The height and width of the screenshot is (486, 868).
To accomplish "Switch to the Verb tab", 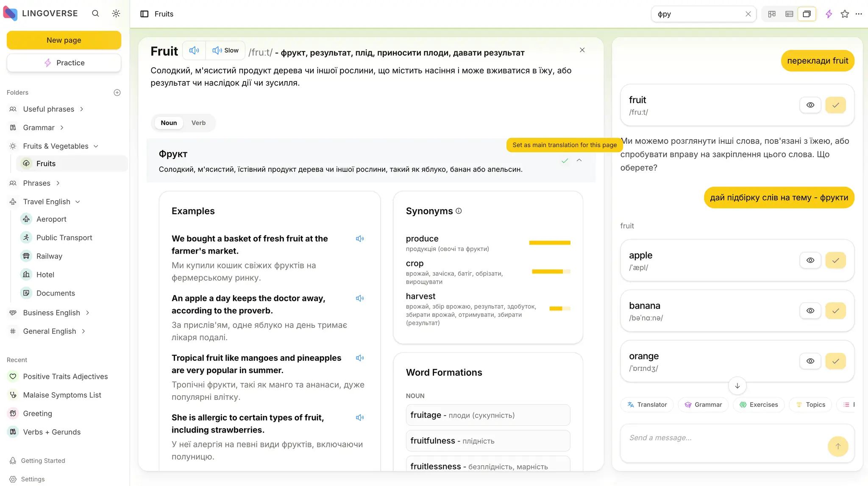I will click(x=198, y=123).
